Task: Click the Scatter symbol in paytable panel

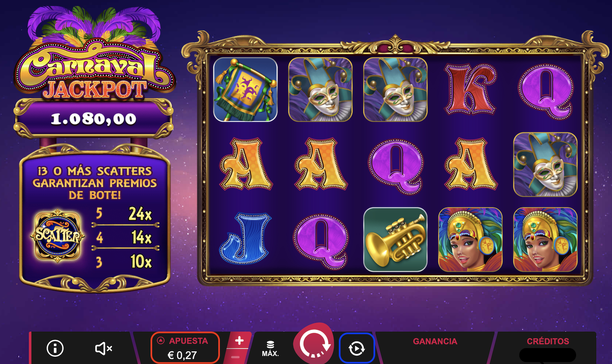Action: pos(58,235)
